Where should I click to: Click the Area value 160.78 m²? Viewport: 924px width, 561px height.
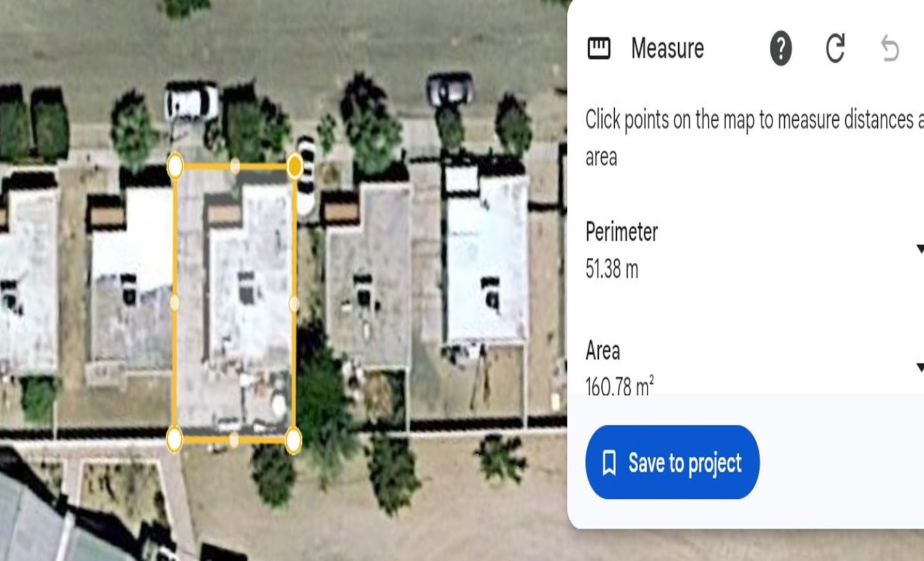(620, 385)
